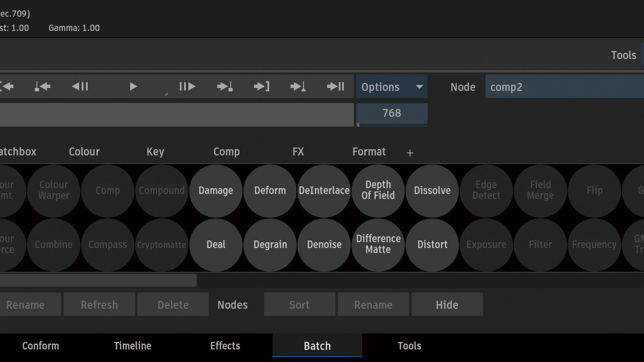
Task: Click the node bin horizontal scrollbar
Action: pos(98,280)
